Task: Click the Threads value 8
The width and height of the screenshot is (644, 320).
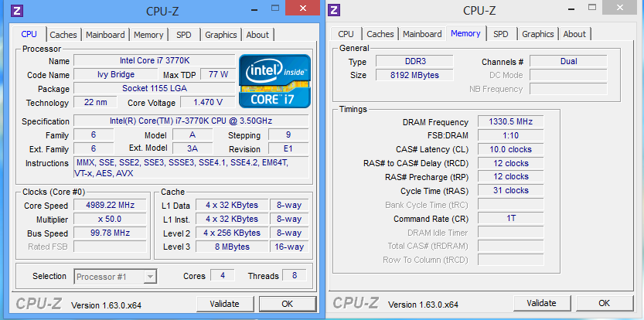Action: point(295,275)
